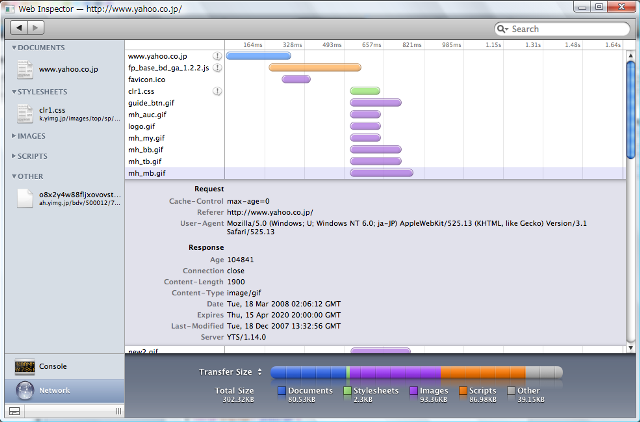Collapse the selected mh_mb.gif row
The image size is (640, 422).
(x=375, y=173)
